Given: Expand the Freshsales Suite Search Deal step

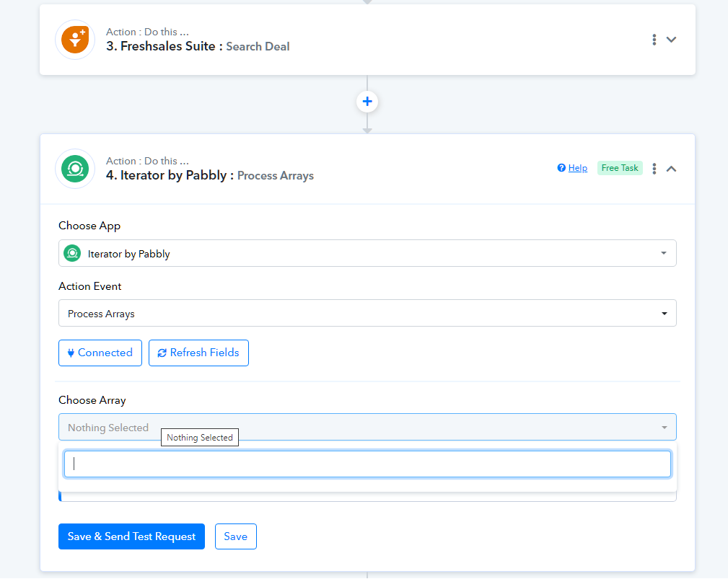Looking at the screenshot, I should click(x=671, y=40).
